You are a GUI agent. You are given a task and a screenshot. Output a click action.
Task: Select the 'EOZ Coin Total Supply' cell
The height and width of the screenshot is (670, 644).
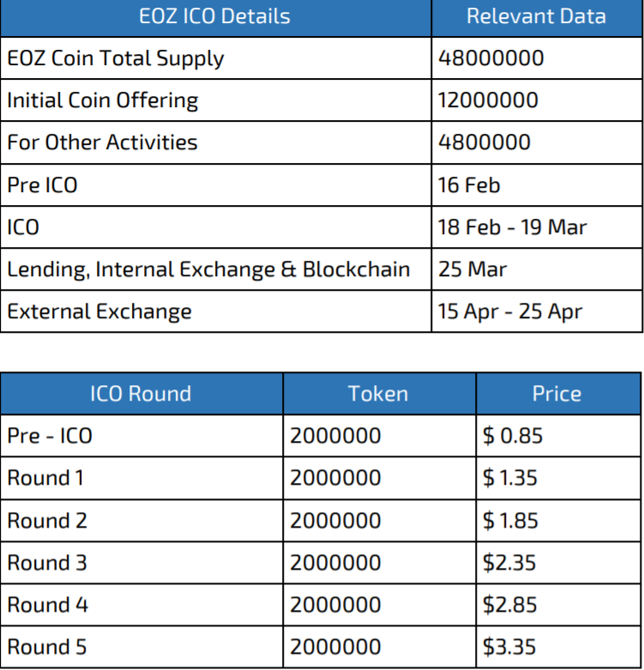(116, 58)
